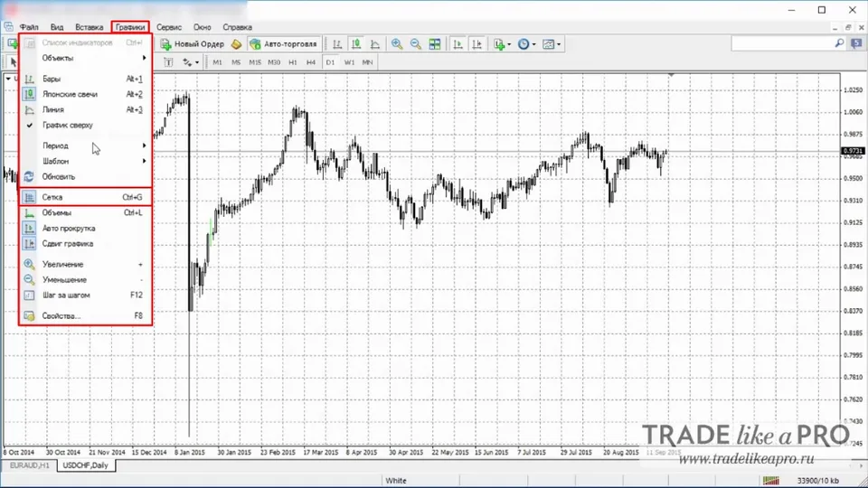Toggle the auto scroll toolbar icon
Screen dimensions: 868x488
pos(458,44)
